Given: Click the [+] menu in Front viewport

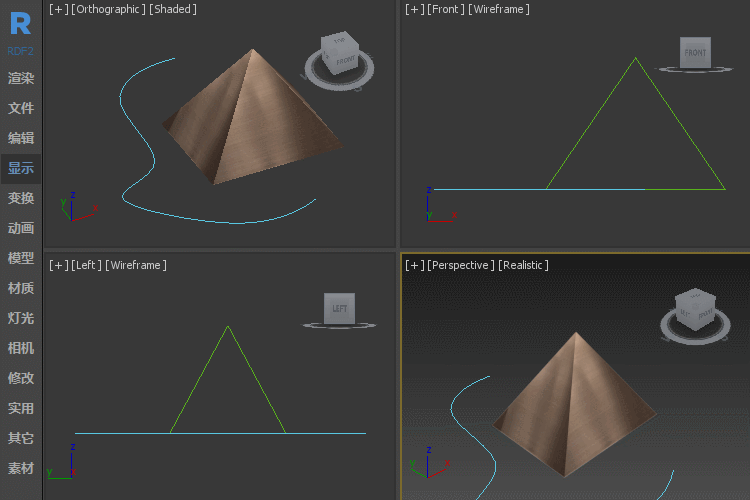Looking at the screenshot, I should (414, 9).
